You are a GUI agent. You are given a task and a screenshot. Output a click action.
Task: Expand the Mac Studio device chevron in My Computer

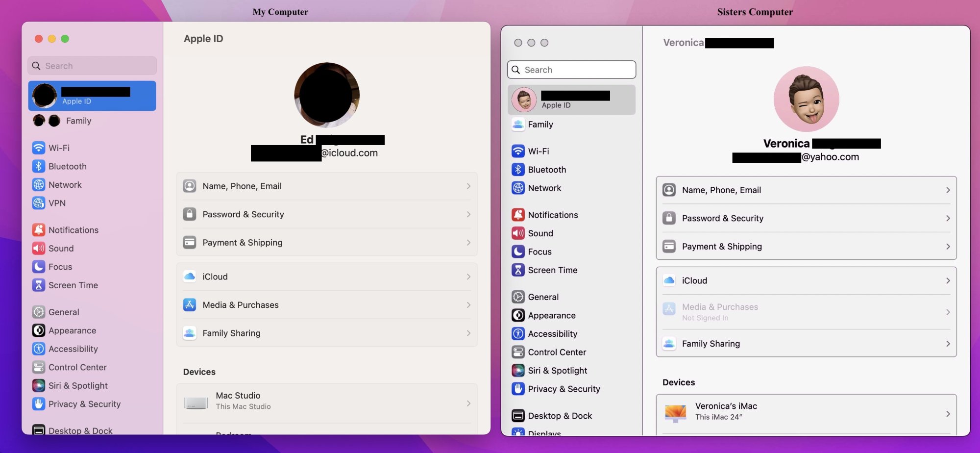point(468,403)
